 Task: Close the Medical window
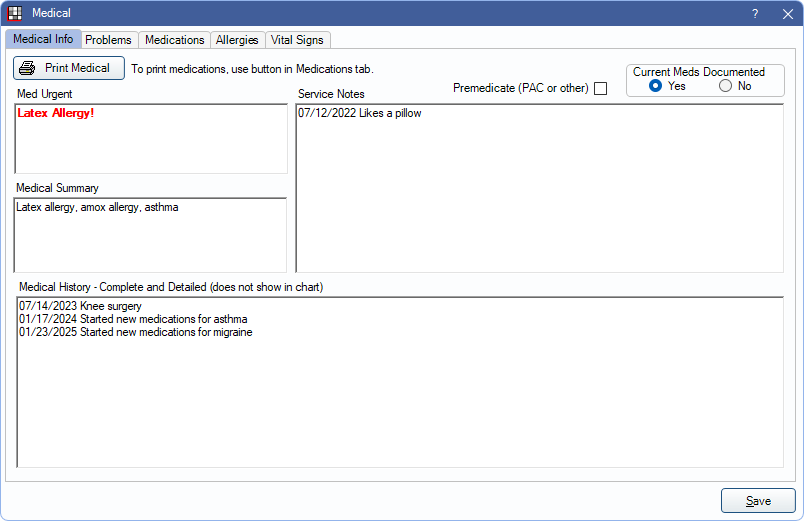(x=787, y=13)
